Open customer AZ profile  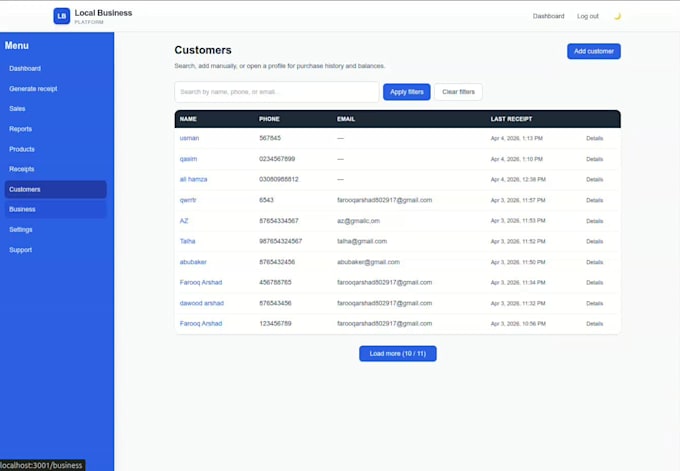[184, 221]
